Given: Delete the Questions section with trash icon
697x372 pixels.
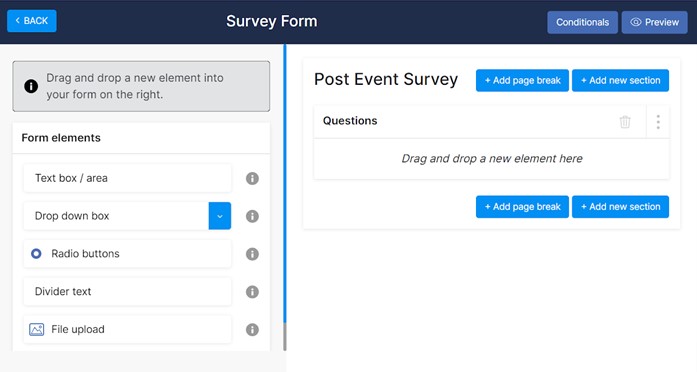Looking at the screenshot, I should (625, 121).
